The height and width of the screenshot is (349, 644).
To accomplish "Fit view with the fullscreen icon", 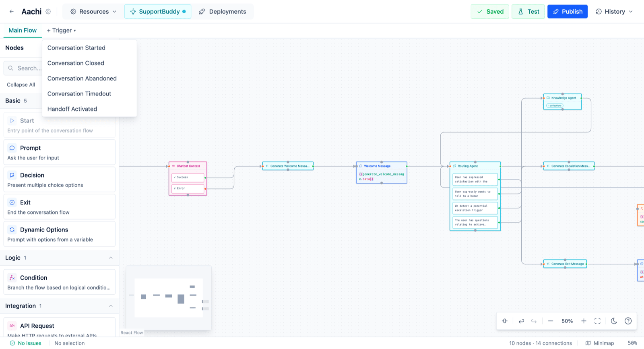I will (598, 321).
